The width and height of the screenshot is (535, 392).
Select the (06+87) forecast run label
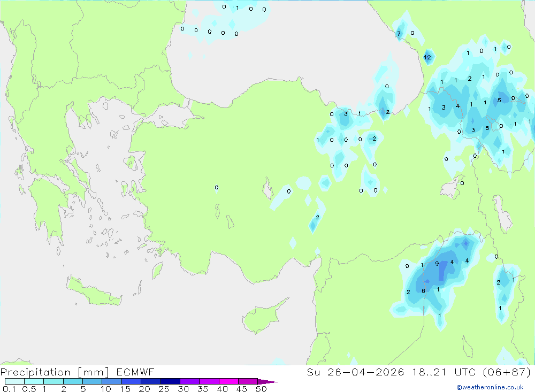(x=507, y=372)
